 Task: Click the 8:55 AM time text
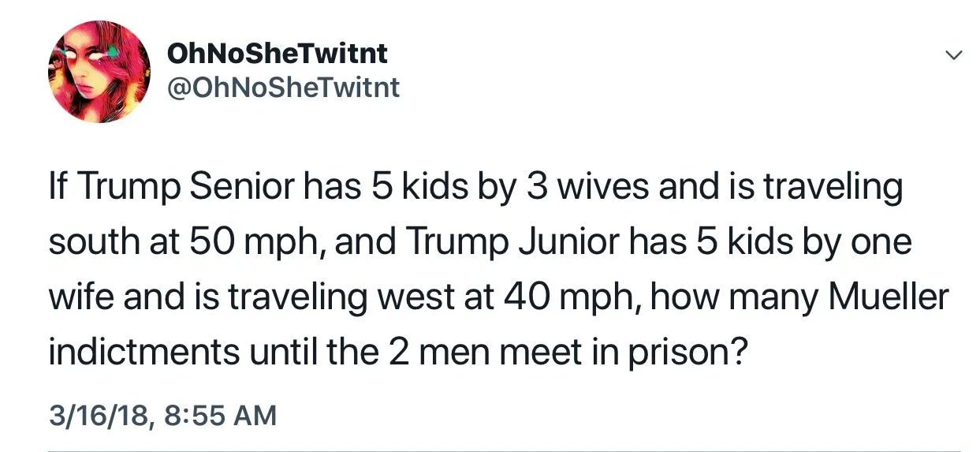(221, 413)
